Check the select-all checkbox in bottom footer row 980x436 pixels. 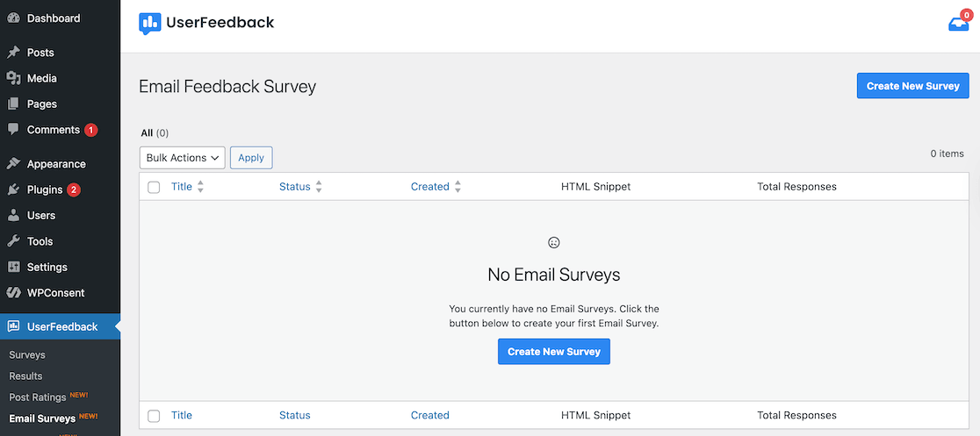pyautogui.click(x=154, y=416)
